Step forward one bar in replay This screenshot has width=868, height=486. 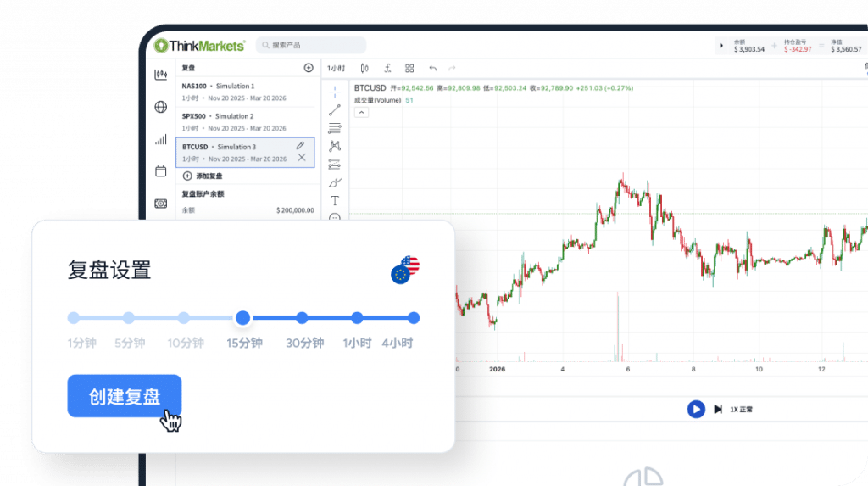click(718, 410)
